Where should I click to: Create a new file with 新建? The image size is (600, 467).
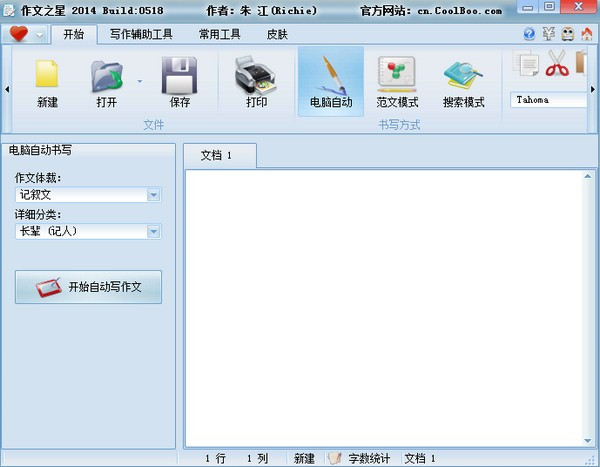pos(47,82)
